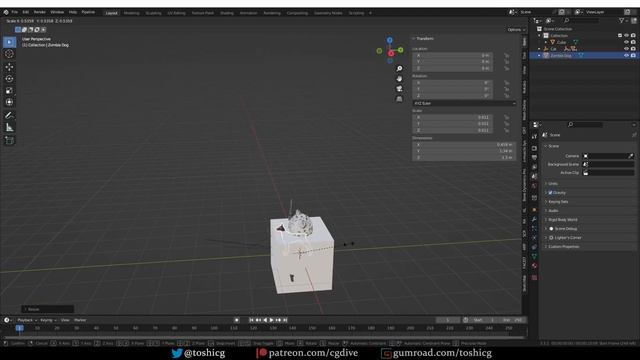Toggle camera view icon in viewport
The width and height of the screenshot is (640, 360).
tap(399, 89)
